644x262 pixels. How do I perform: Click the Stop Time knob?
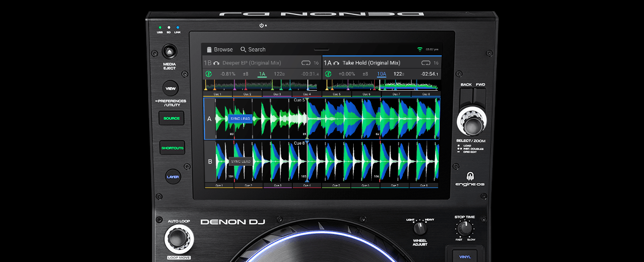(x=465, y=228)
